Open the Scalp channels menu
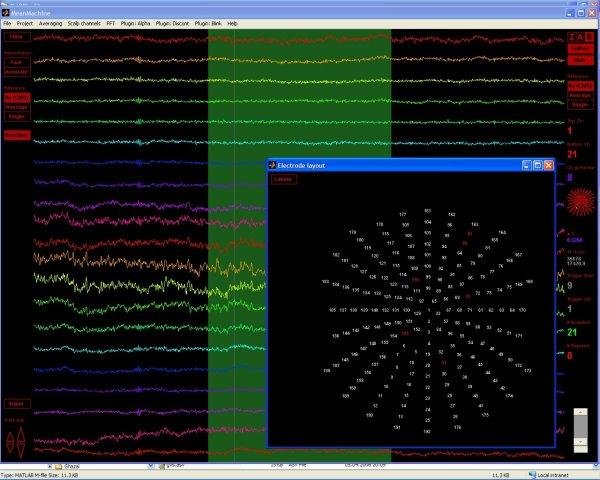The height and width of the screenshot is (480, 600). click(86, 22)
